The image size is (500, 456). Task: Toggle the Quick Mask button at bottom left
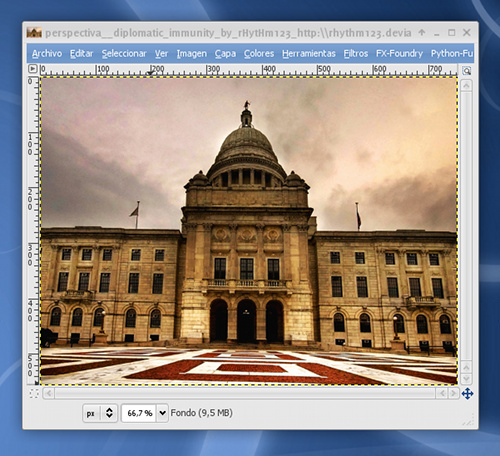[34, 394]
